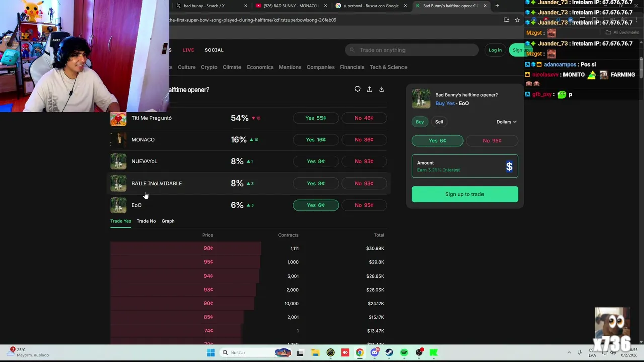Select 'Yes 55¢' for Tití Me Preguntó
Image resolution: width=644 pixels, height=362 pixels.
click(x=315, y=118)
